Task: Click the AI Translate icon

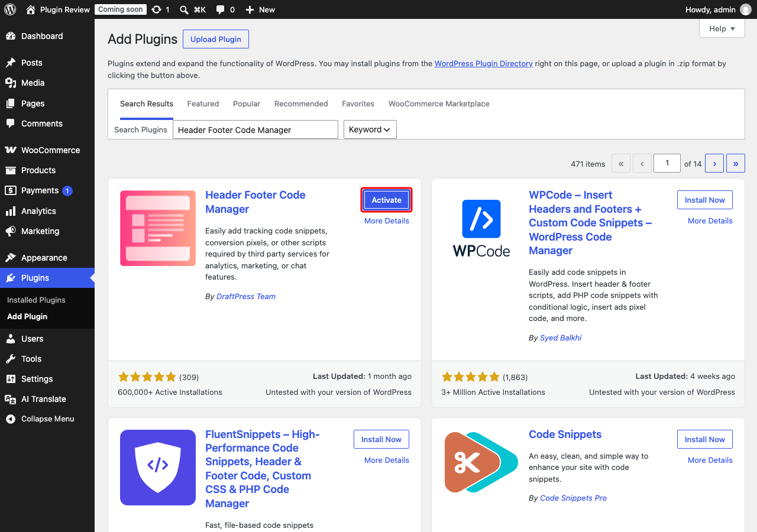Action: tap(11, 399)
